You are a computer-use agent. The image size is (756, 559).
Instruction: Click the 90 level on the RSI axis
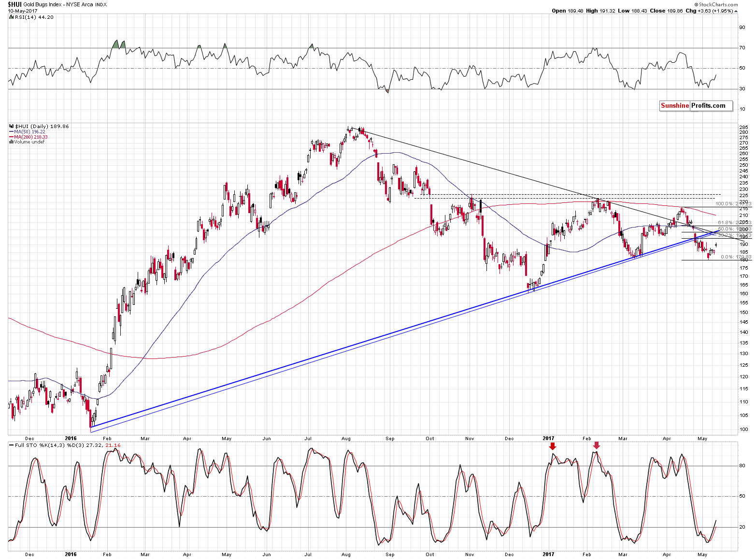click(742, 28)
